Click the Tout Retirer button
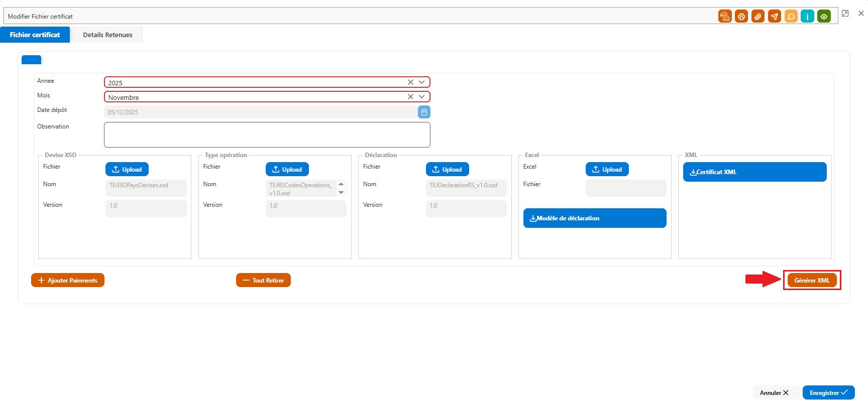The height and width of the screenshot is (400, 868). (263, 280)
